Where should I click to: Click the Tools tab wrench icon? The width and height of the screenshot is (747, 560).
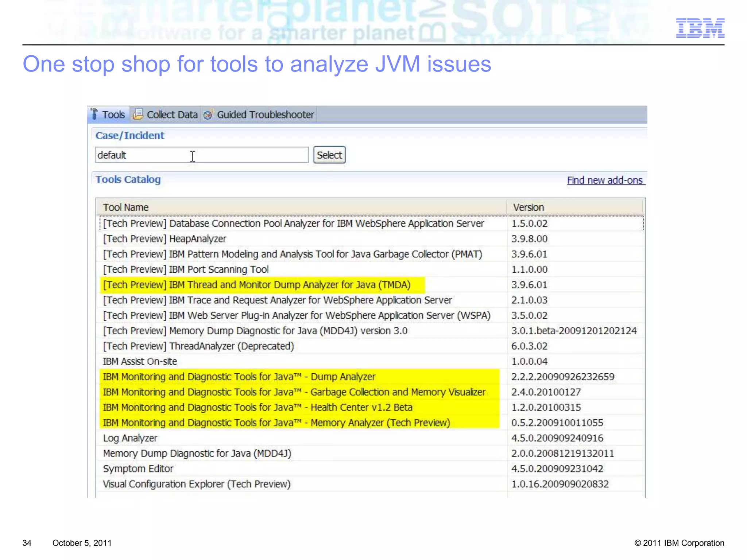click(94, 114)
